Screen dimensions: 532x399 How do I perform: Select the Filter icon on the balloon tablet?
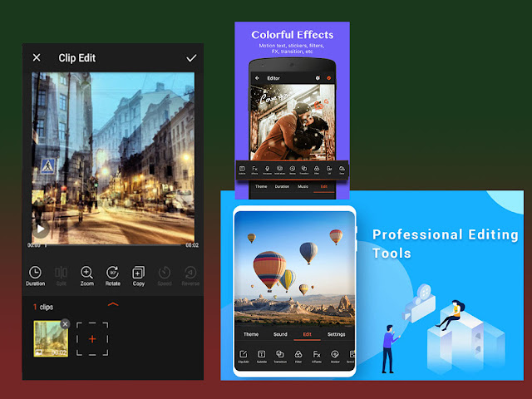[x=298, y=357]
